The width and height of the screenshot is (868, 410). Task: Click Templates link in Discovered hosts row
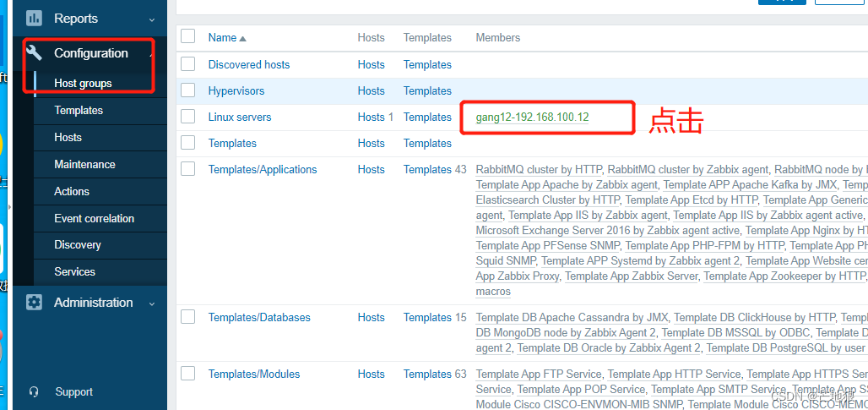427,64
